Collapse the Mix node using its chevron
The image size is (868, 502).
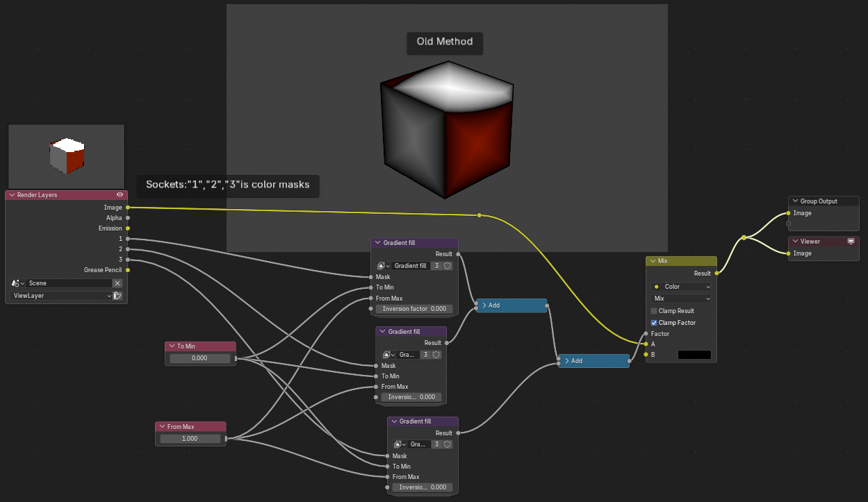[653, 261]
